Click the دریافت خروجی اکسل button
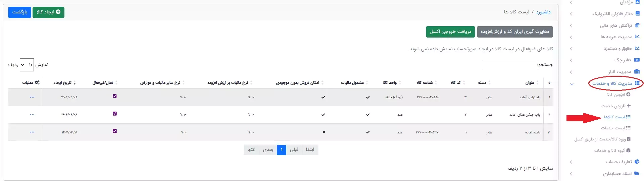This screenshot has height=181, width=644. 450,32
